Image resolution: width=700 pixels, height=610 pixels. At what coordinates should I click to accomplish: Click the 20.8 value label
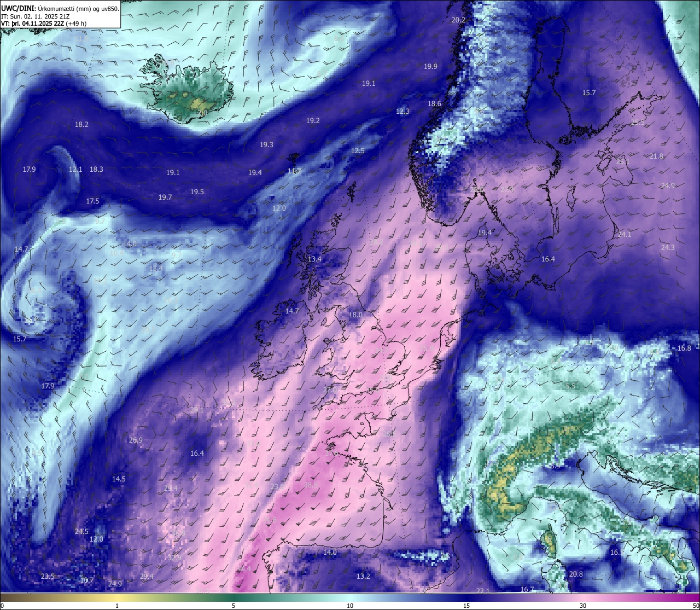(x=576, y=574)
